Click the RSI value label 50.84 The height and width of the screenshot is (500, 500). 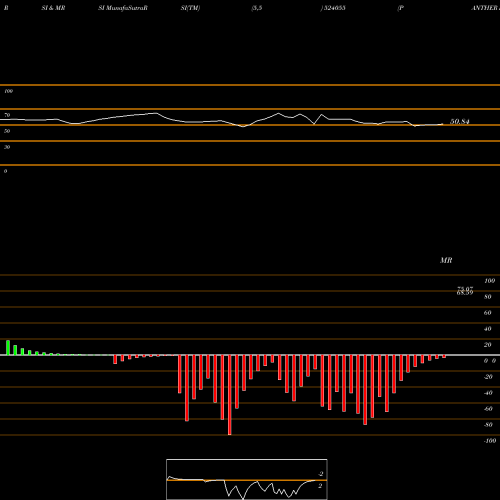click(x=460, y=122)
